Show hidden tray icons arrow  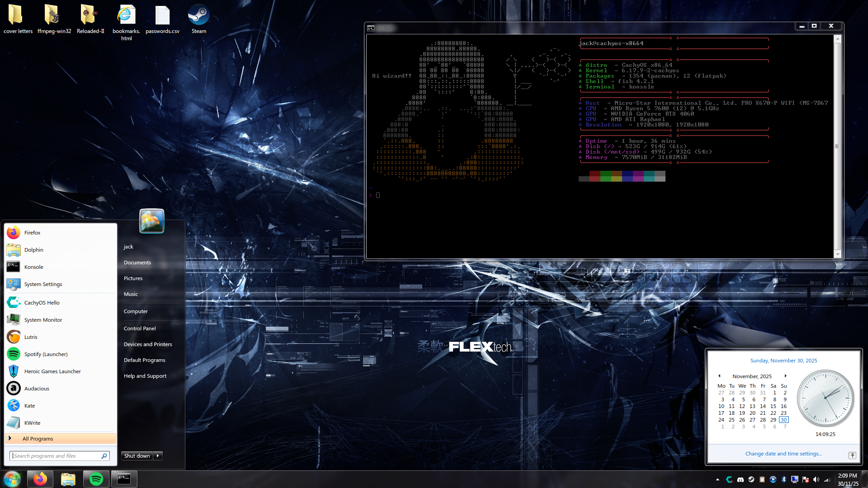coord(717,479)
